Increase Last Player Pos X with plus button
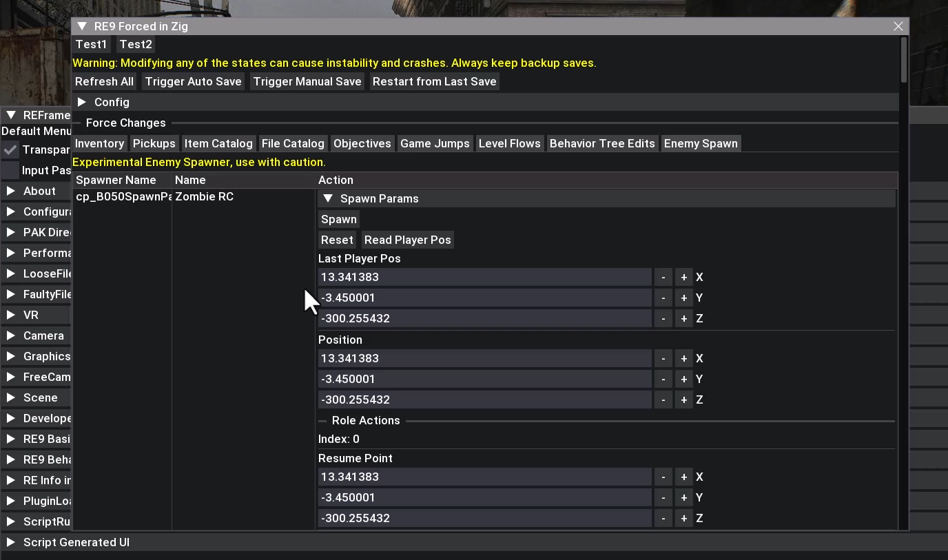Image resolution: width=948 pixels, height=560 pixels. pyautogui.click(x=683, y=277)
